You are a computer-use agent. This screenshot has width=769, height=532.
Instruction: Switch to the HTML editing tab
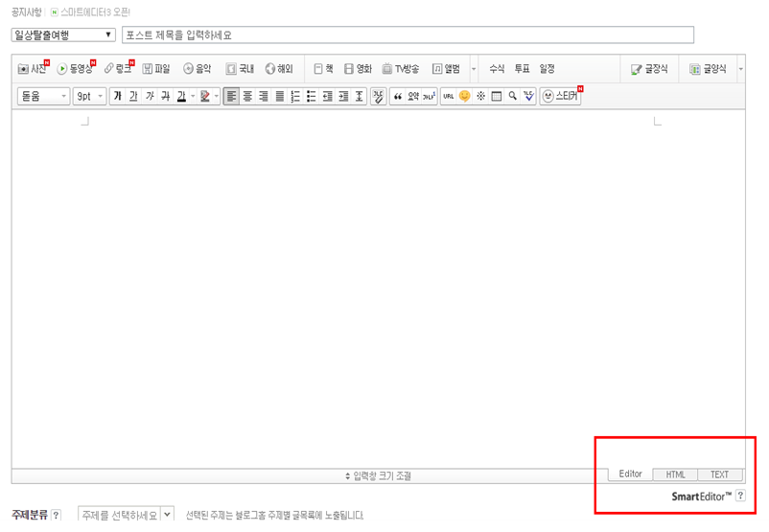pos(675,474)
